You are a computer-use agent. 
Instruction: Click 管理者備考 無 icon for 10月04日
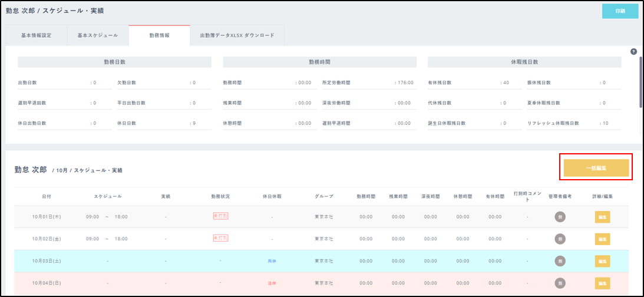[x=560, y=283]
